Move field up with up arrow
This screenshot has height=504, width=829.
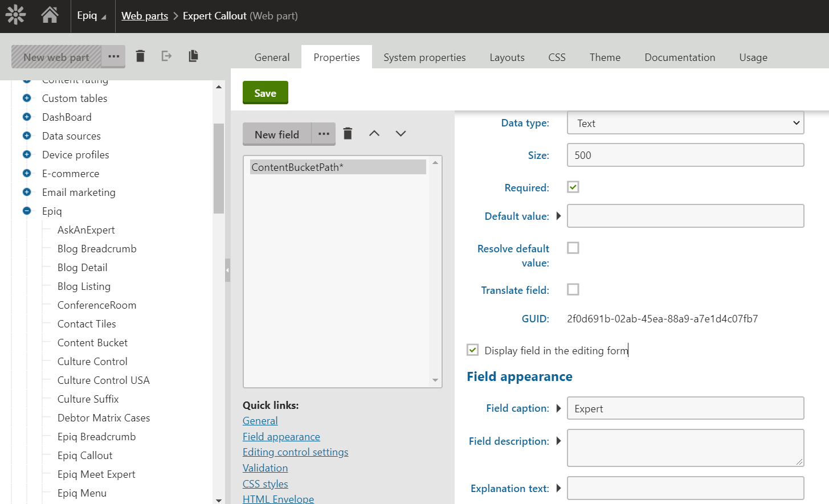[x=374, y=134]
